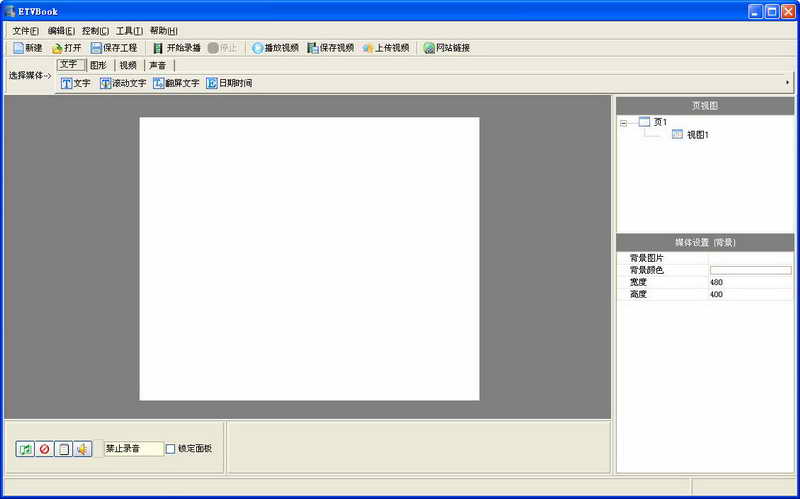Select the 视图1 view node icon
Image resolution: width=800 pixels, height=499 pixels.
pyautogui.click(x=677, y=135)
